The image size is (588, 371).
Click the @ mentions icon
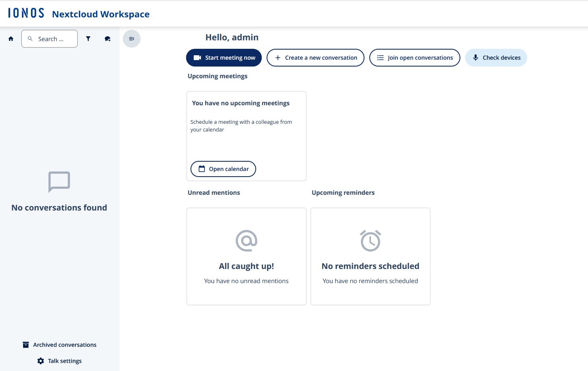(x=246, y=241)
